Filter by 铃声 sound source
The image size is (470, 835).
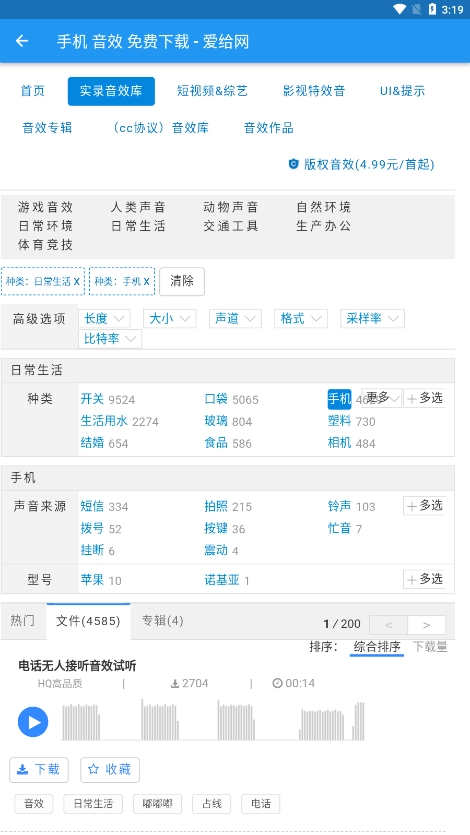click(x=340, y=506)
